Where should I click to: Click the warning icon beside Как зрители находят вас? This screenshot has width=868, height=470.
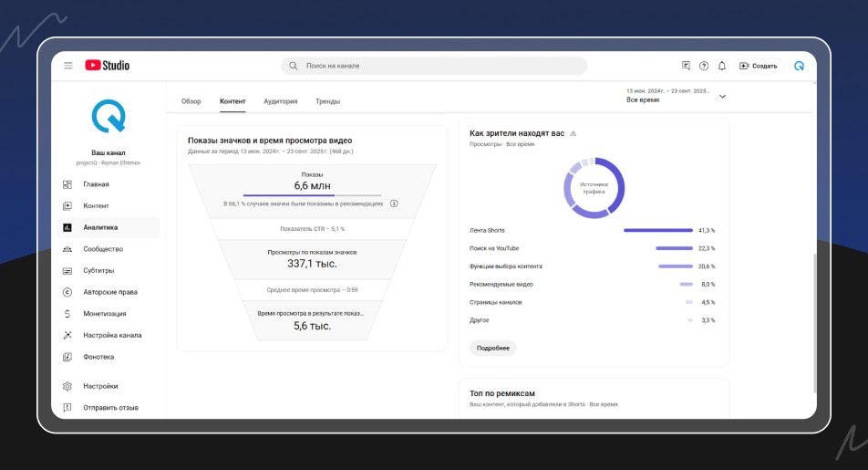pyautogui.click(x=573, y=133)
